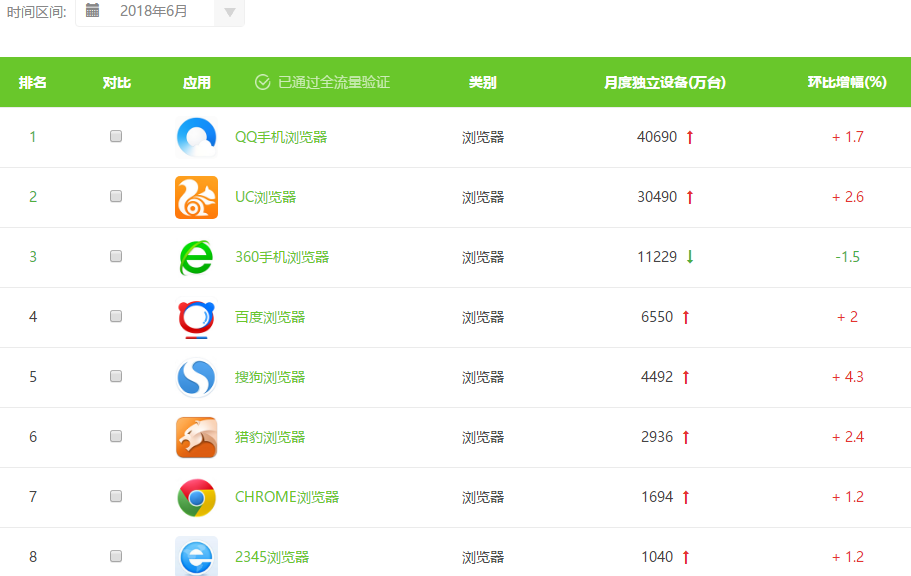The image size is (911, 576).
Task: Enable compare checkbox for 2345浏览器
Action: pyautogui.click(x=116, y=556)
